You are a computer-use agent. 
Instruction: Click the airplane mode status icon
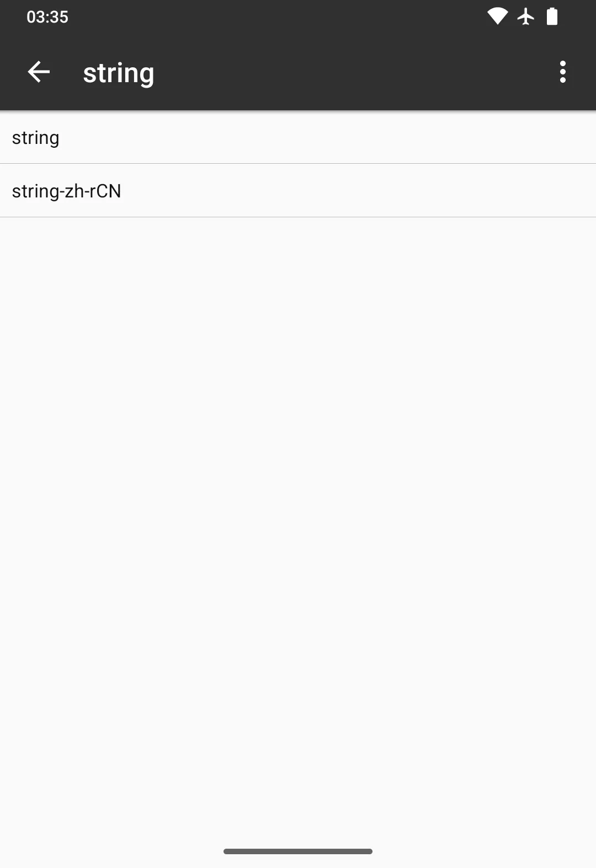click(526, 17)
